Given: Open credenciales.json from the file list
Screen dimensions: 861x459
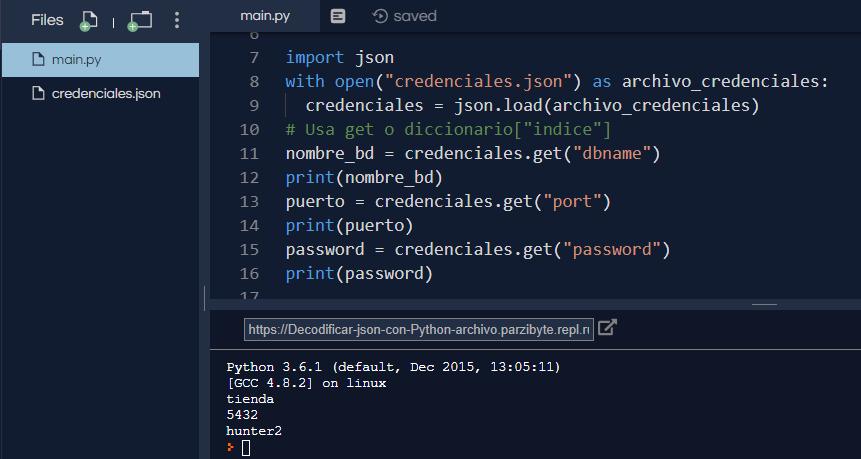Looking at the screenshot, I should (106, 94).
